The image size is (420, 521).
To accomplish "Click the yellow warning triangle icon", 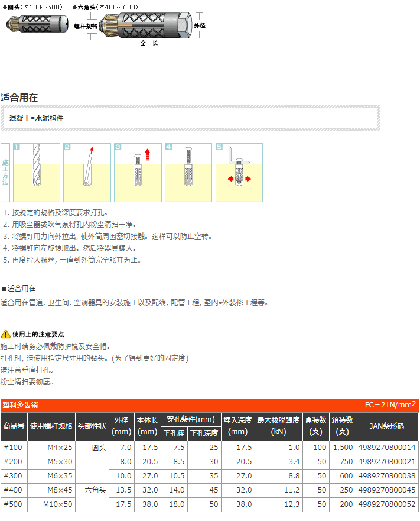I will (x=5, y=334).
